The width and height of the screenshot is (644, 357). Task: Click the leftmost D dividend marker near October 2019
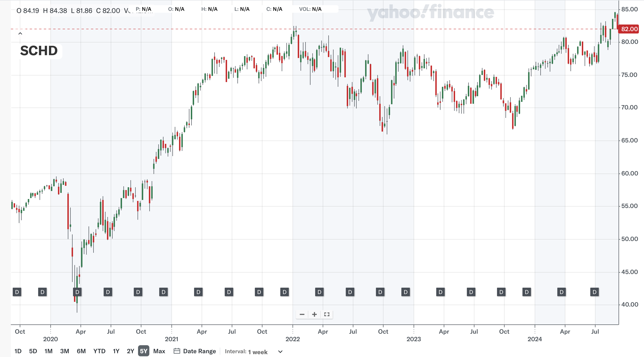pyautogui.click(x=17, y=292)
